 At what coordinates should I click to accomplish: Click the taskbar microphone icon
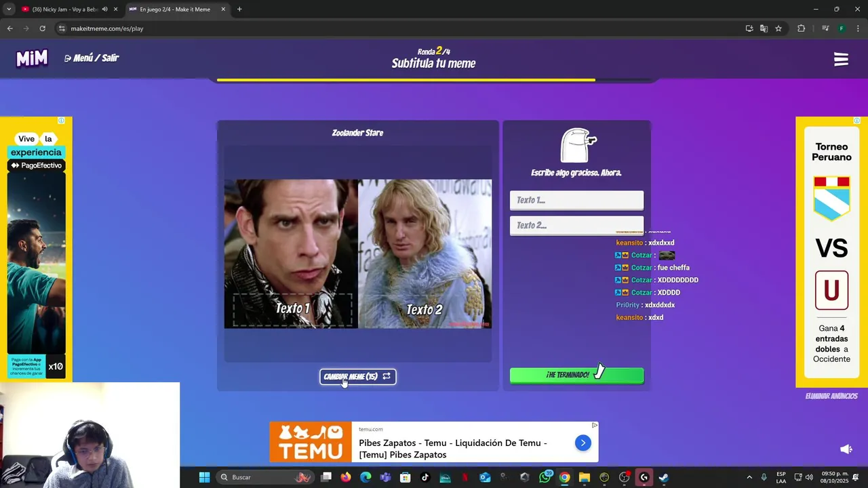(x=764, y=477)
